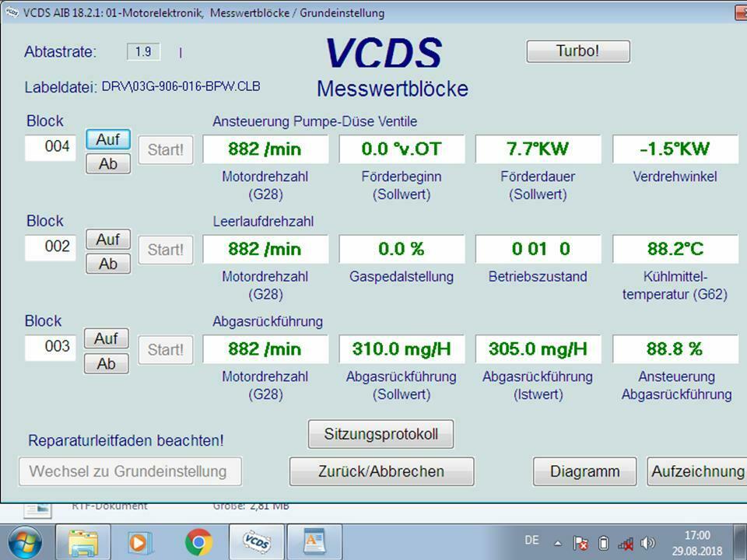Open the Action Center flag icon
The height and width of the screenshot is (560, 747).
pos(580,544)
